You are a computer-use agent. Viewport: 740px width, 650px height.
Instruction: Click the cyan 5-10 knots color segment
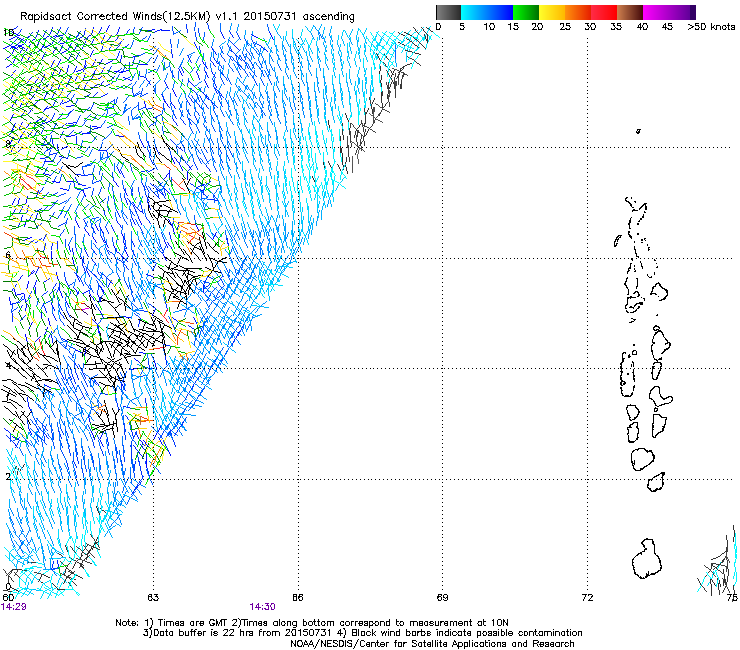[474, 12]
